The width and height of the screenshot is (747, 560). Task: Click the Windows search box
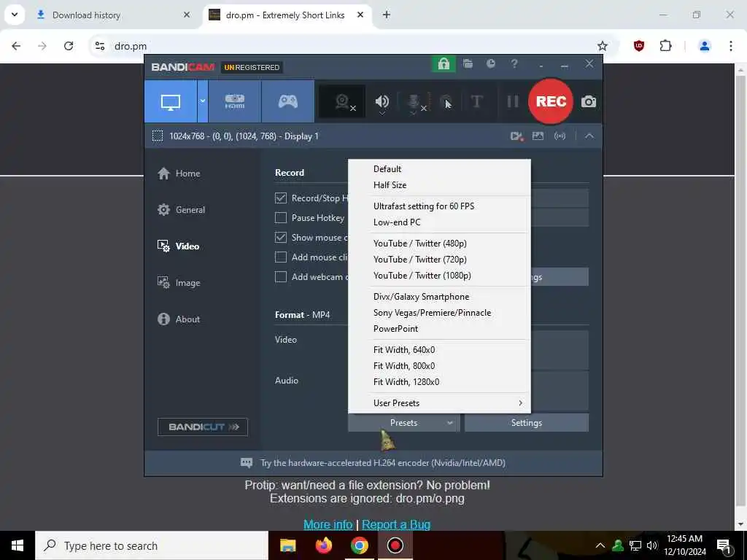tap(152, 545)
